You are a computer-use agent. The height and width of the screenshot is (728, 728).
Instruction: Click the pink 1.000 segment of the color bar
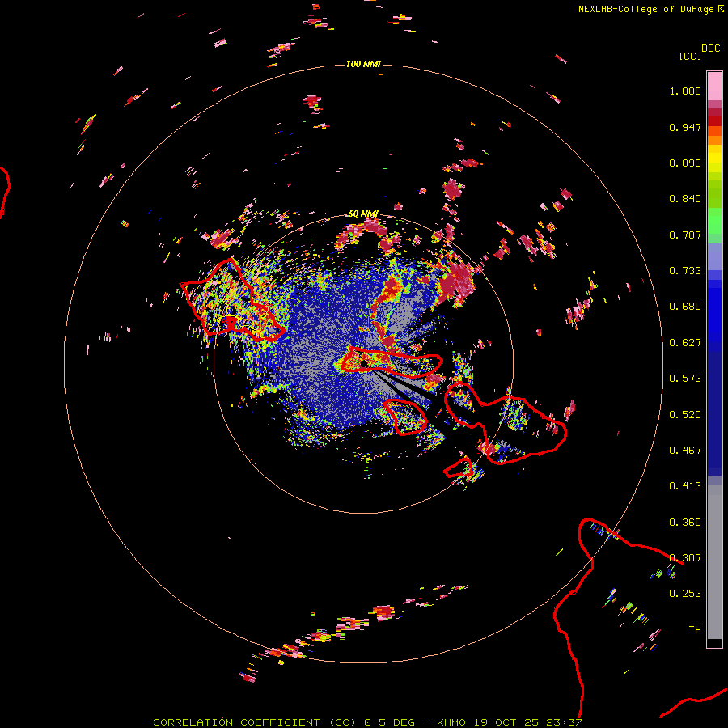pos(714,87)
